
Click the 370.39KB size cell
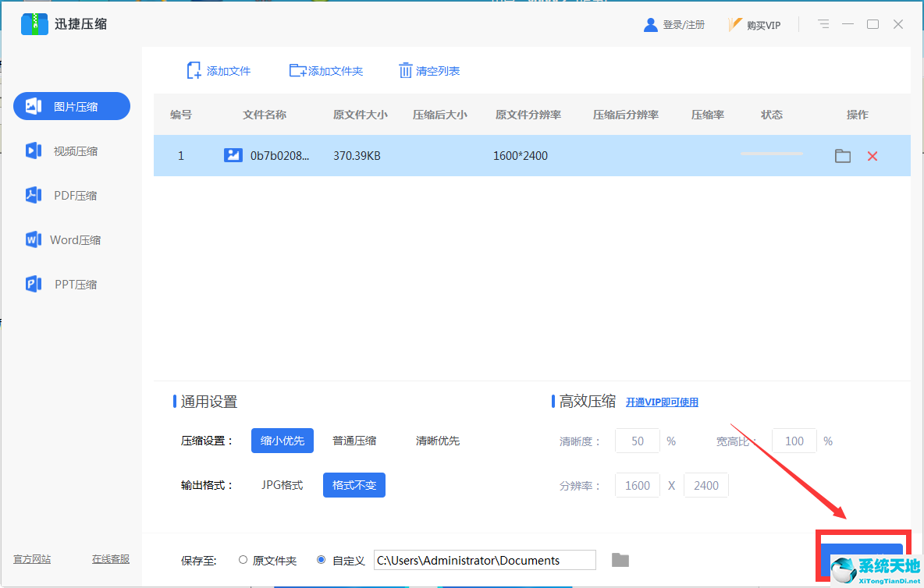click(357, 156)
